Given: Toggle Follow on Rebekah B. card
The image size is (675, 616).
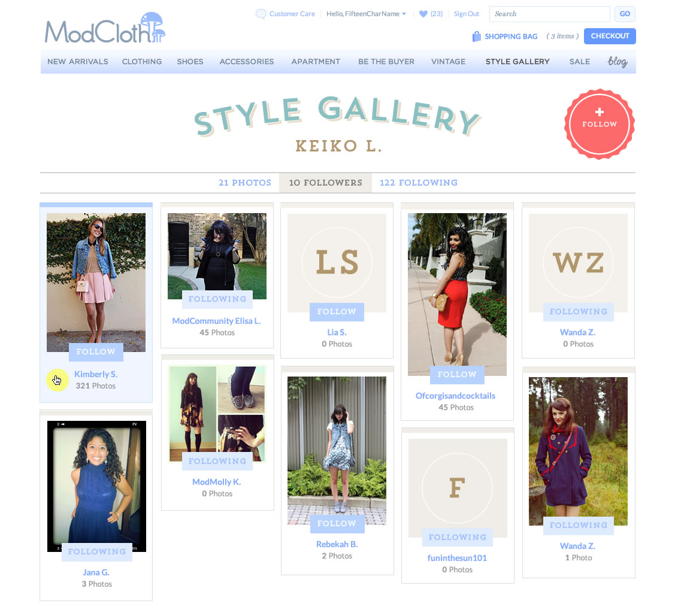Looking at the screenshot, I should click(x=337, y=524).
